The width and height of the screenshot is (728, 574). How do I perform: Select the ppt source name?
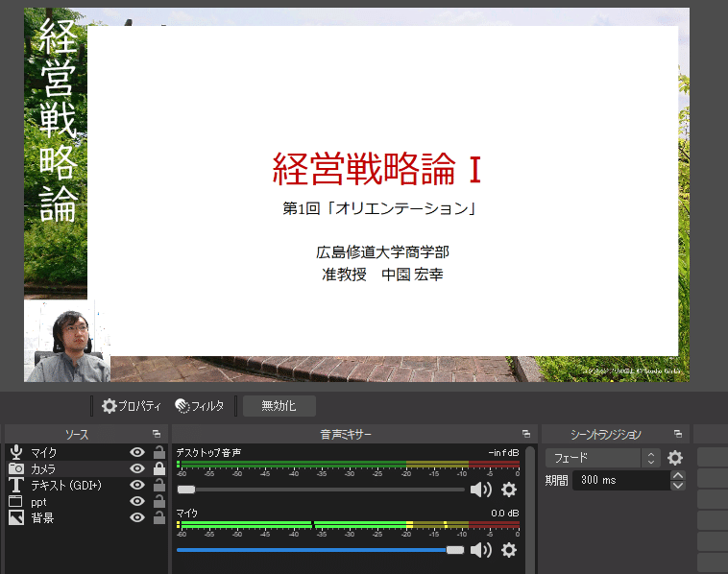tap(38, 502)
